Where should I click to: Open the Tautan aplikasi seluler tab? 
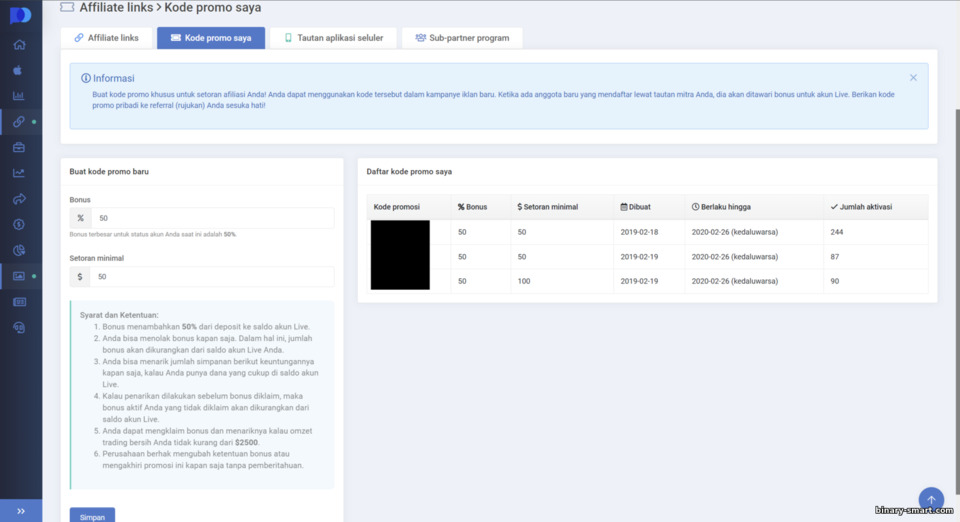[333, 38]
